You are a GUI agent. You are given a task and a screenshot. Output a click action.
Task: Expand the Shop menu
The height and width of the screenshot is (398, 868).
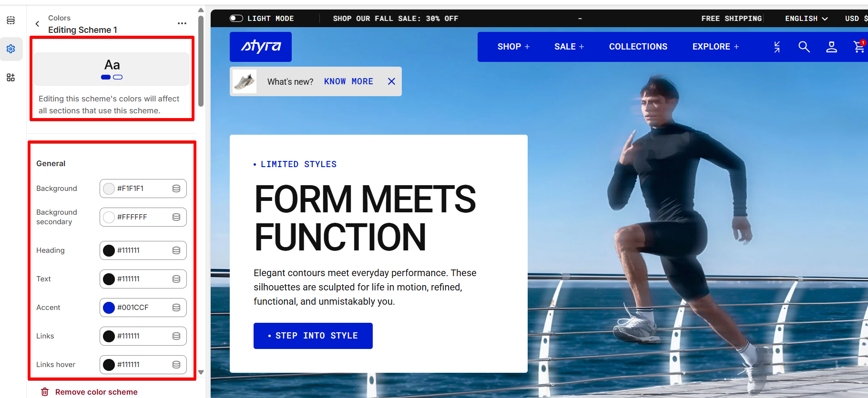click(514, 47)
